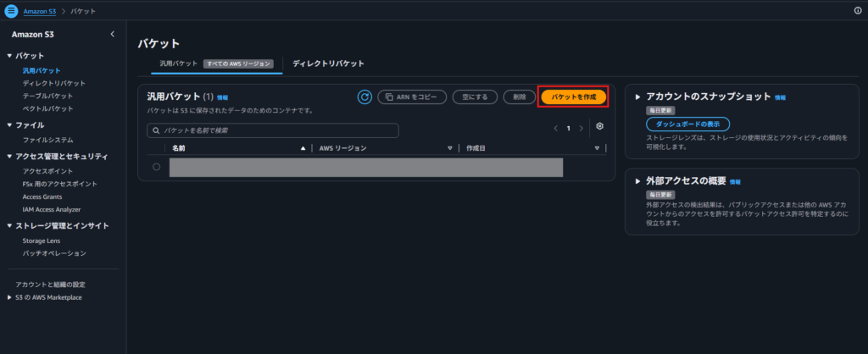The height and width of the screenshot is (354, 868).
Task: Open 情報 link beside アカウントのスナップショット
Action: tap(780, 97)
